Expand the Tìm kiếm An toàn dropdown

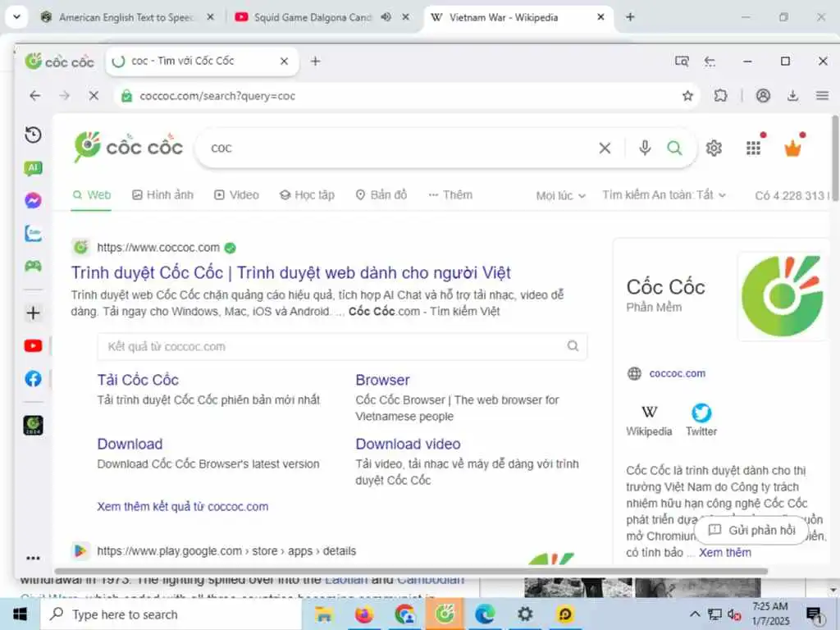(664, 195)
